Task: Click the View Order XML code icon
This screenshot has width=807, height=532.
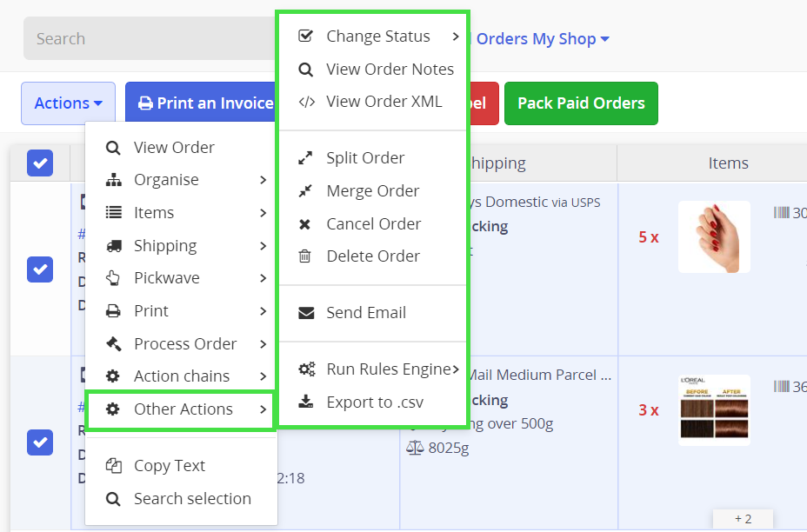Action: point(306,102)
